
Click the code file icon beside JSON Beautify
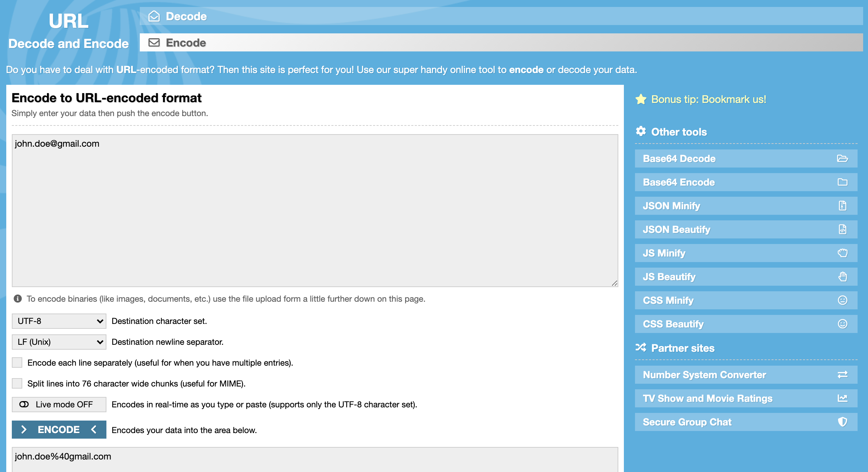click(x=842, y=229)
